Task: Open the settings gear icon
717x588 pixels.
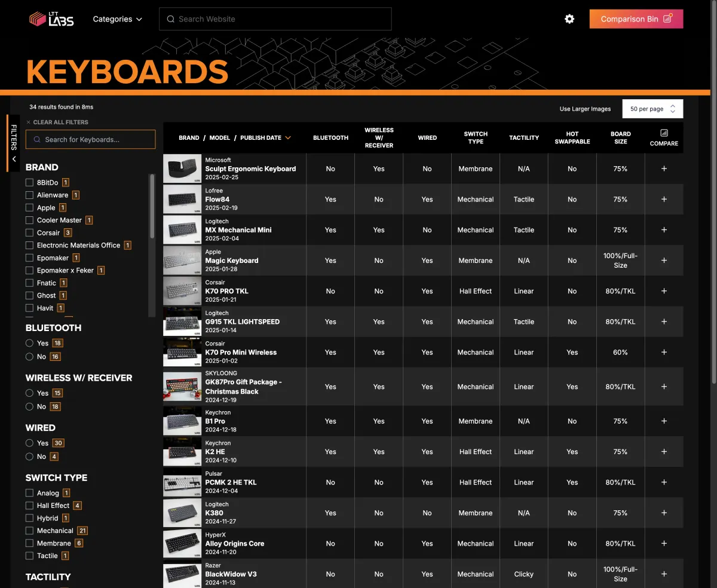Action: [569, 19]
